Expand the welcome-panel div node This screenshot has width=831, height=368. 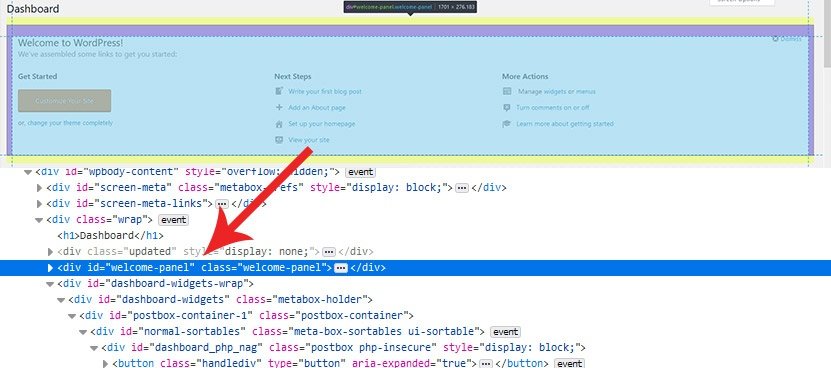pos(51,268)
